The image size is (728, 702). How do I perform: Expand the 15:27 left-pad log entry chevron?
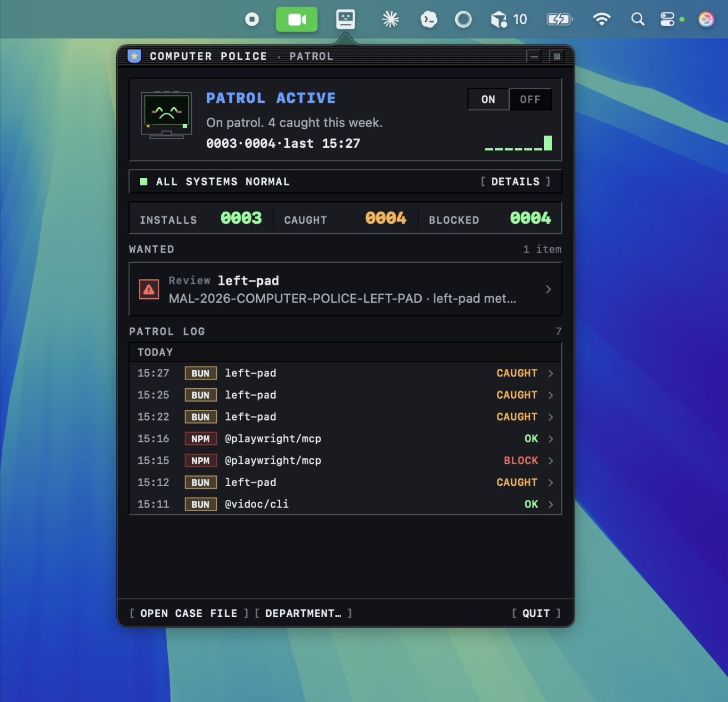[x=551, y=373]
